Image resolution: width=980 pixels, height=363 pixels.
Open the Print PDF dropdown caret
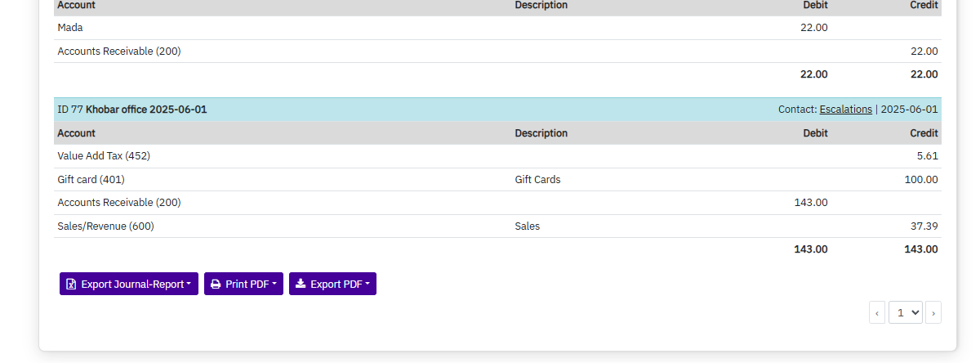coord(274,285)
